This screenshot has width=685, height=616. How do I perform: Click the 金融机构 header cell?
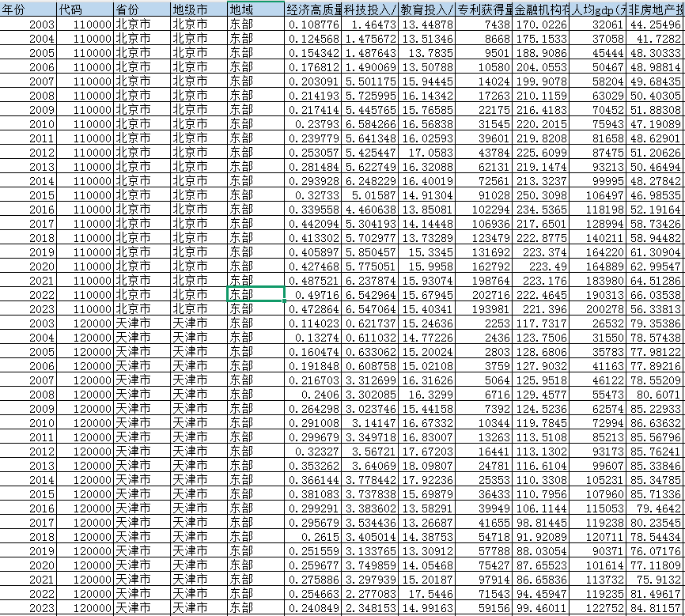pos(541,9)
